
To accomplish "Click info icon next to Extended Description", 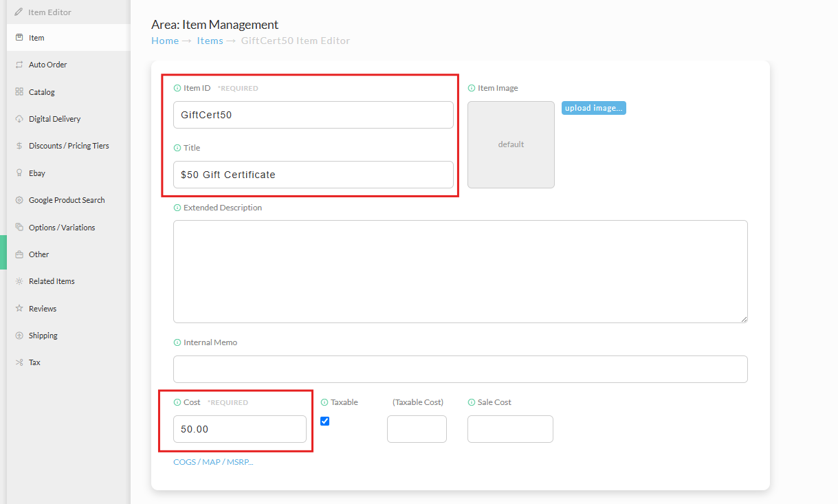I will 177,208.
